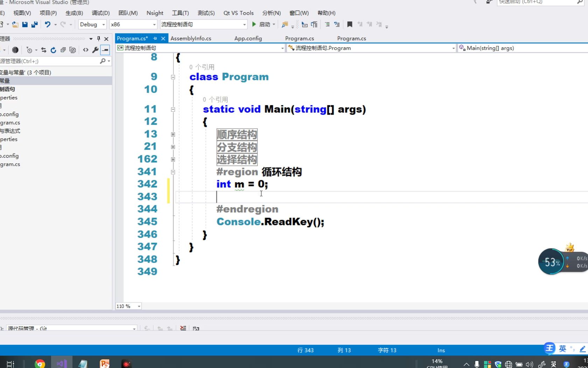Open PowerPoint from the taskbar

tap(105, 363)
